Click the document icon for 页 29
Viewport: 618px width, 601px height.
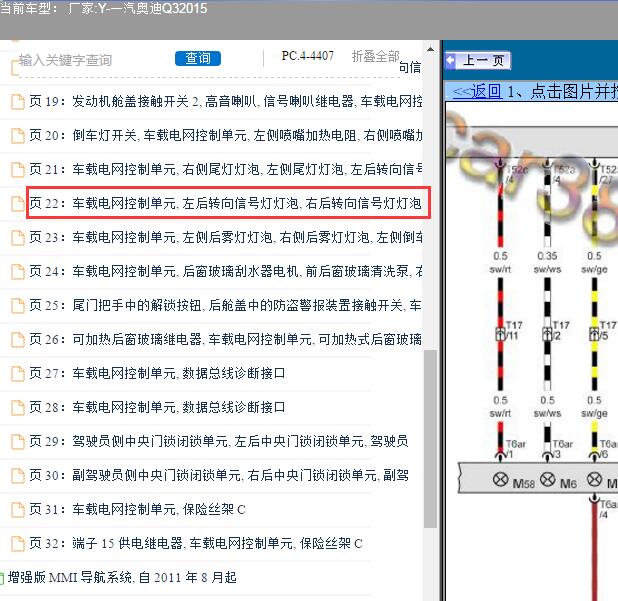[x=17, y=441]
